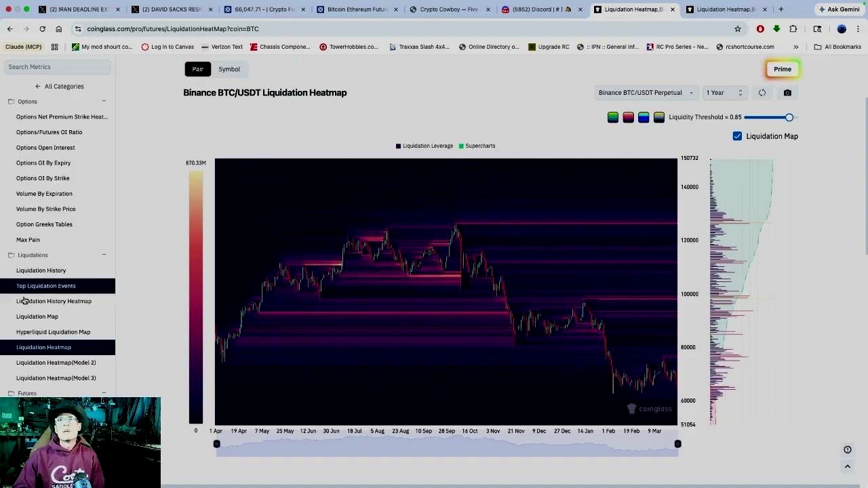Close the Discord browser tab
The width and height of the screenshot is (868, 488).
(580, 9)
